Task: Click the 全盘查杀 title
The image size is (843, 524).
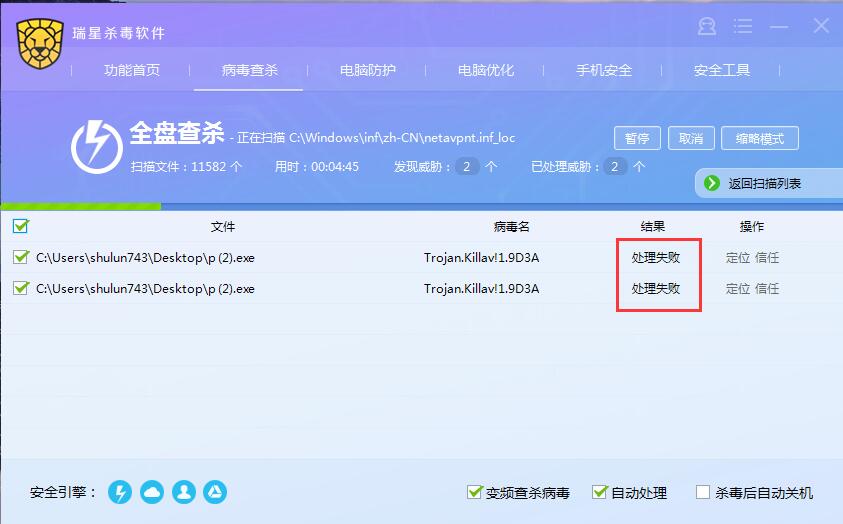Action: [x=177, y=133]
